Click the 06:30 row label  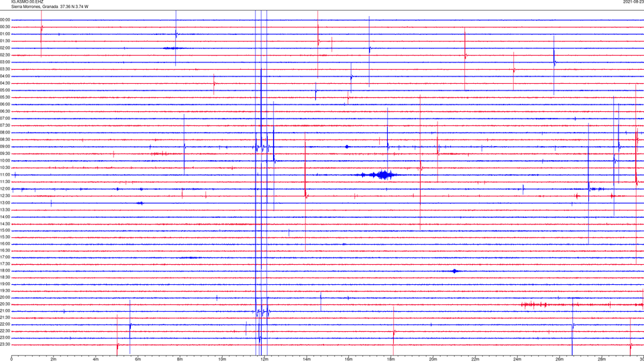point(5,111)
